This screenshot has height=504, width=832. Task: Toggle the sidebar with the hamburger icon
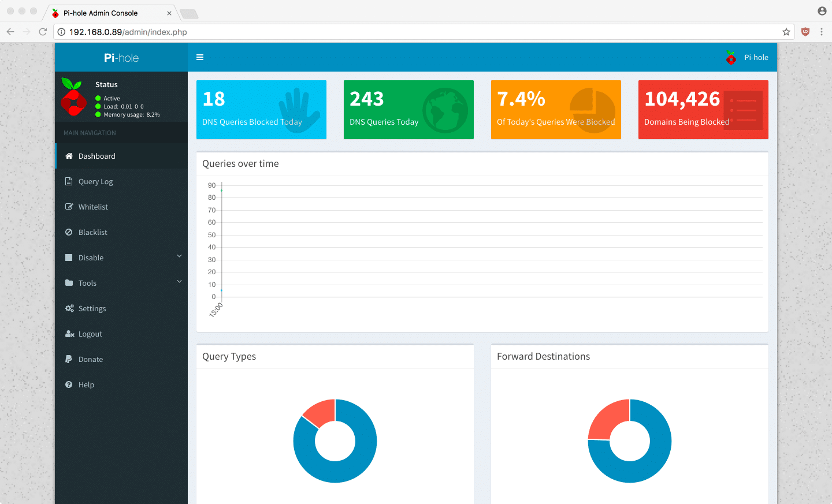tap(200, 57)
